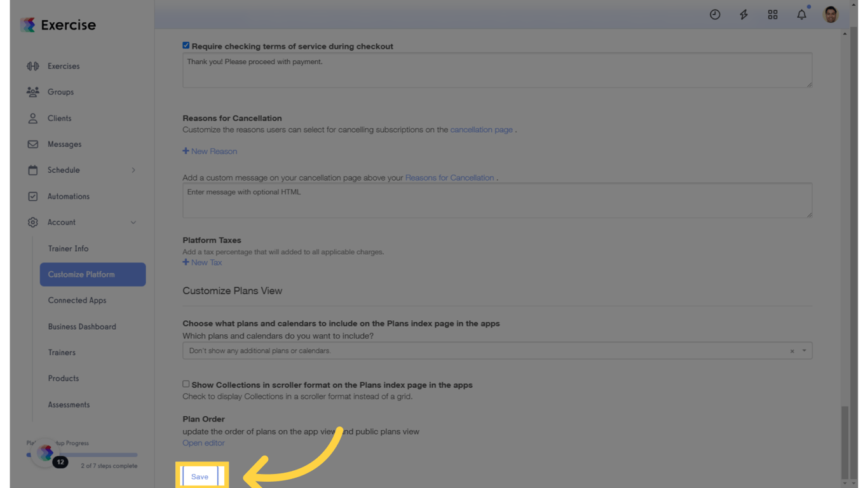Collapse the Account menu chevron
The height and width of the screenshot is (488, 868).
coord(133,222)
